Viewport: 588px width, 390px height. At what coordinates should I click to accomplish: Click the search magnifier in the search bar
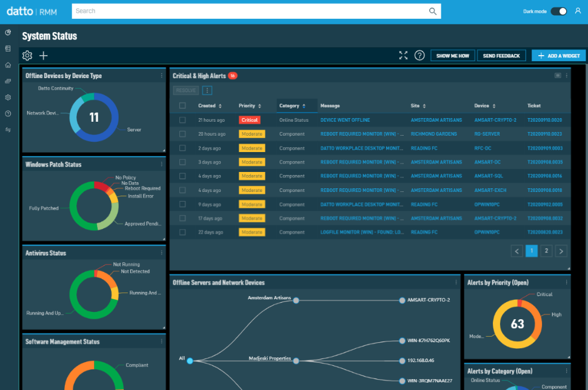coord(432,11)
